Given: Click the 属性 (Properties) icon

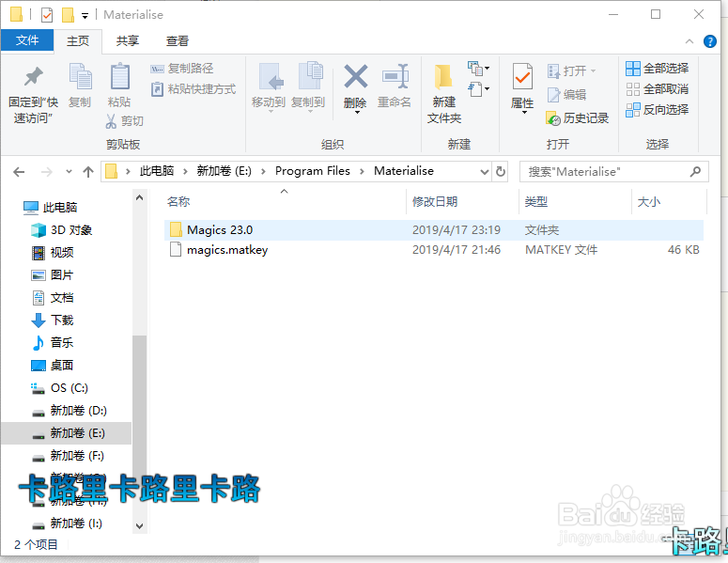Looking at the screenshot, I should [522, 77].
